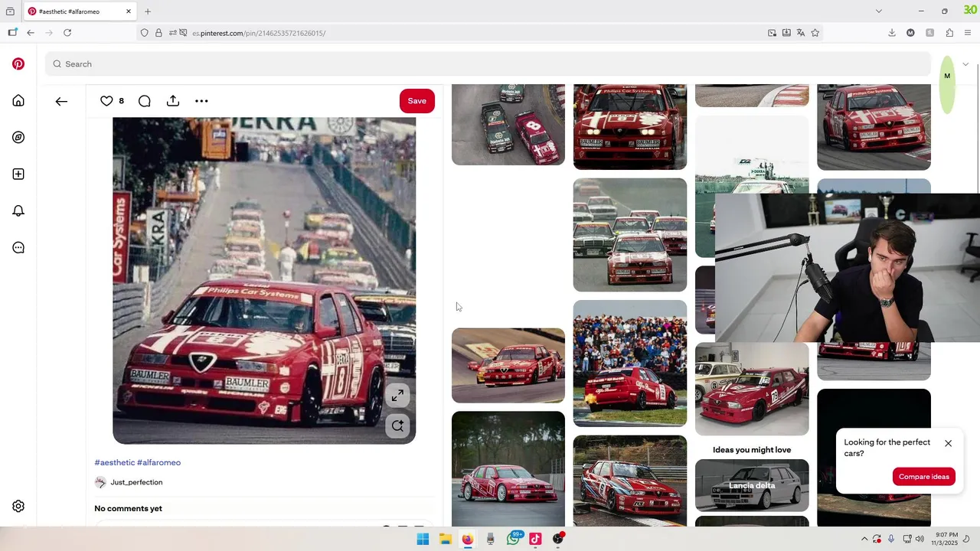
Task: Click the Compare ideas button
Action: tap(924, 477)
